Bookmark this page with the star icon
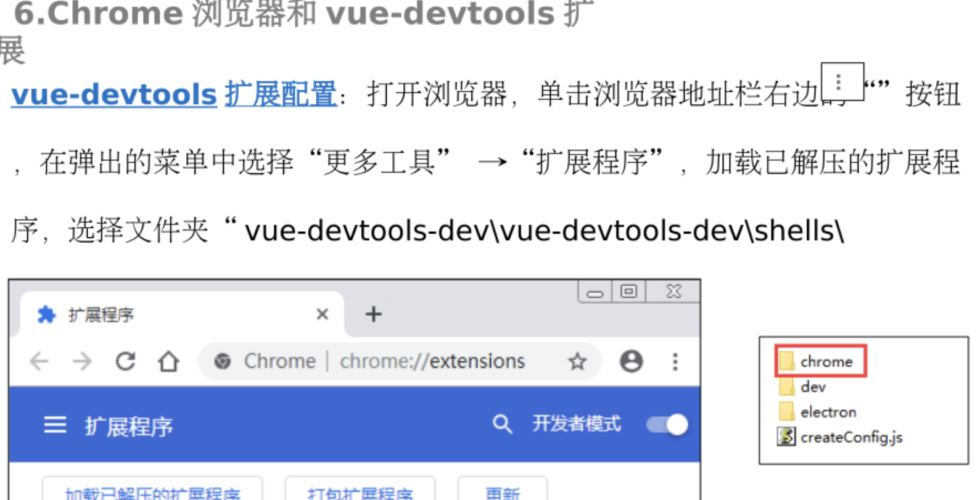This screenshot has height=500, width=980. coord(577,361)
